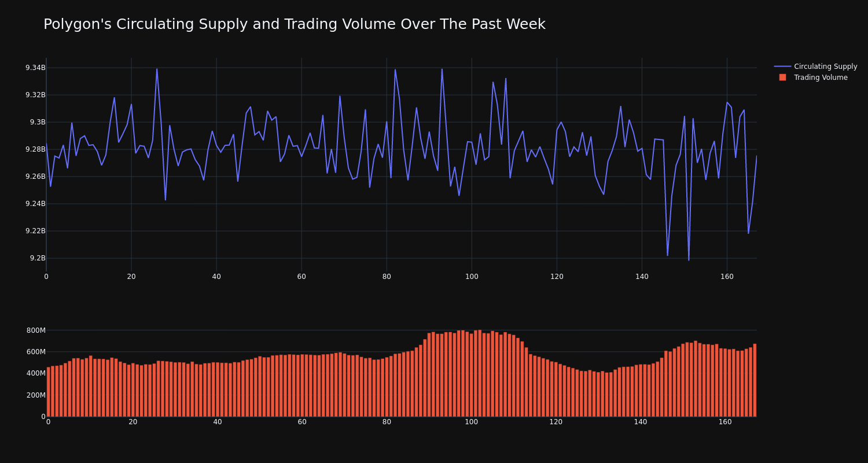This screenshot has width=868, height=463.
Task: Click x-axis label 140 on supply chart
Action: tap(642, 277)
